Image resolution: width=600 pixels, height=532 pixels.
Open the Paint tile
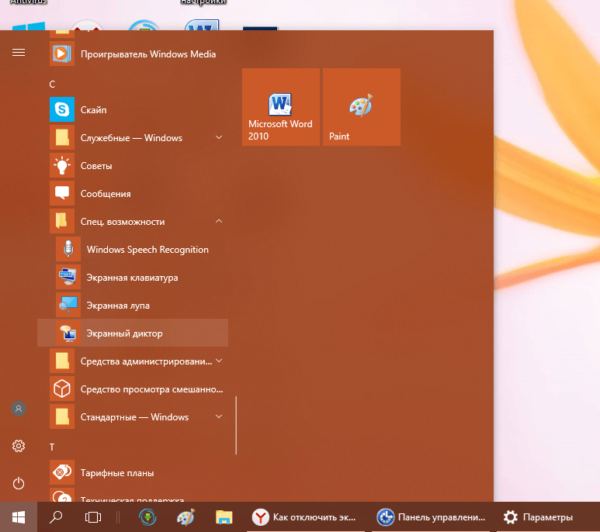(362, 107)
